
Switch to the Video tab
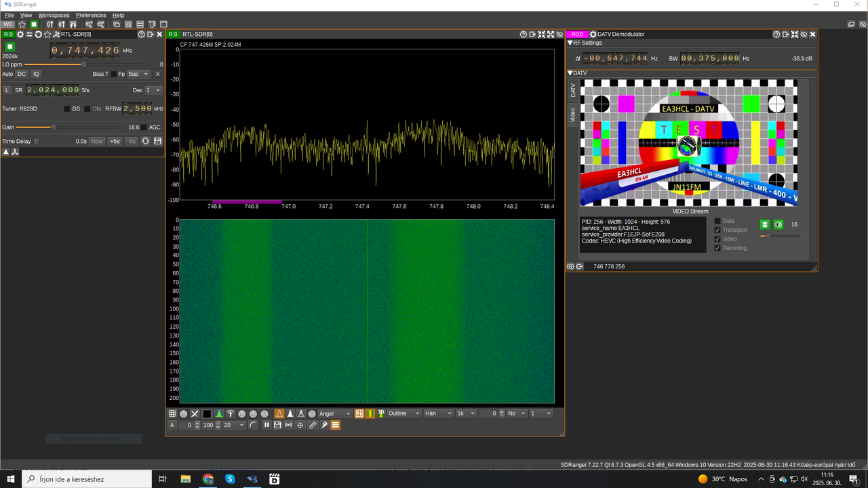(572, 115)
